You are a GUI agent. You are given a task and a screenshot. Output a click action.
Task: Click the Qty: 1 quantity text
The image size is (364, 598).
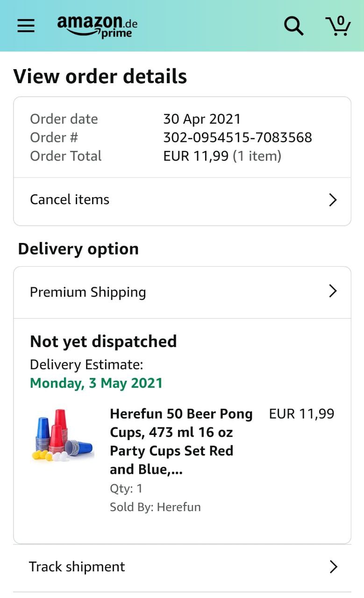pyautogui.click(x=126, y=489)
